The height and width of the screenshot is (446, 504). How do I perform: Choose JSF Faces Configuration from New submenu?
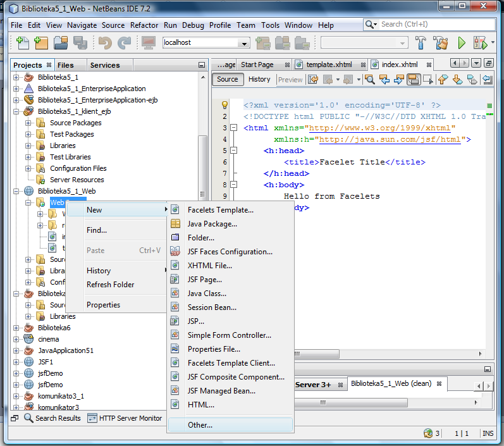[230, 252]
